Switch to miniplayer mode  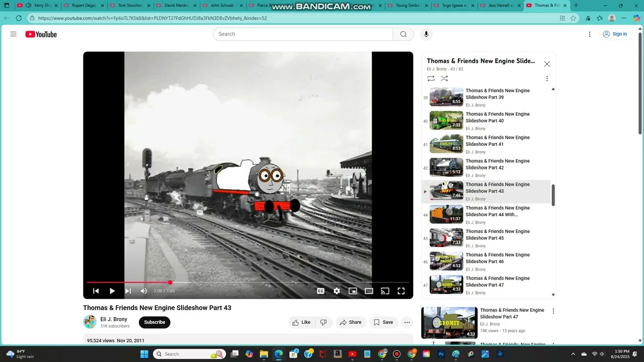[353, 291]
